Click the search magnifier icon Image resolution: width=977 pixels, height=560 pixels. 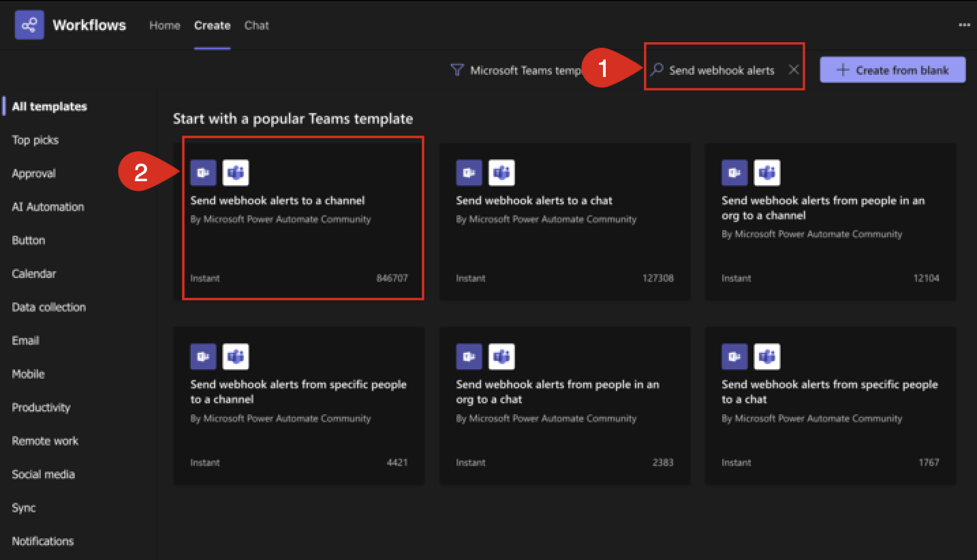click(657, 69)
